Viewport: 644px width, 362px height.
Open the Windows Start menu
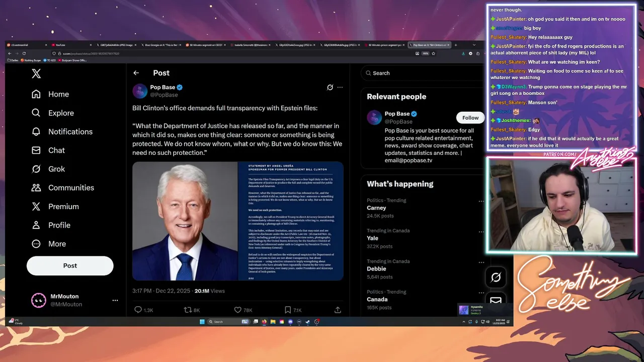click(x=202, y=322)
